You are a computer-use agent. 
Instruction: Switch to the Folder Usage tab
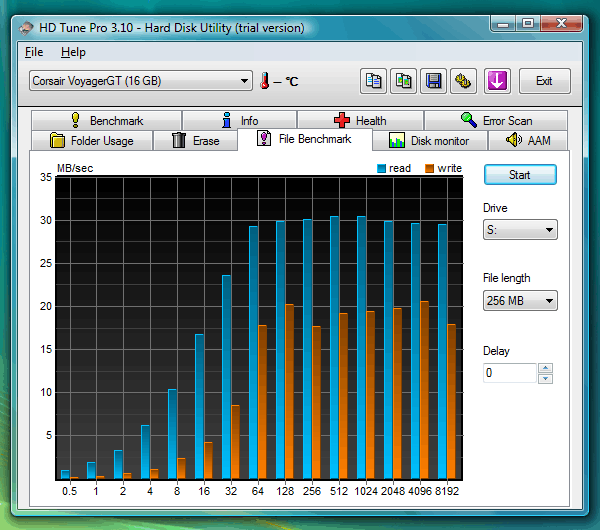point(92,140)
